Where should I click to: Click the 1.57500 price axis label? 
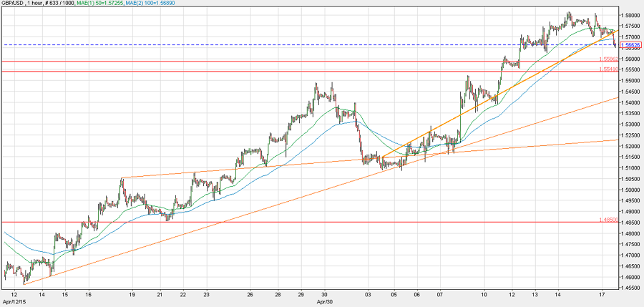[x=631, y=26]
